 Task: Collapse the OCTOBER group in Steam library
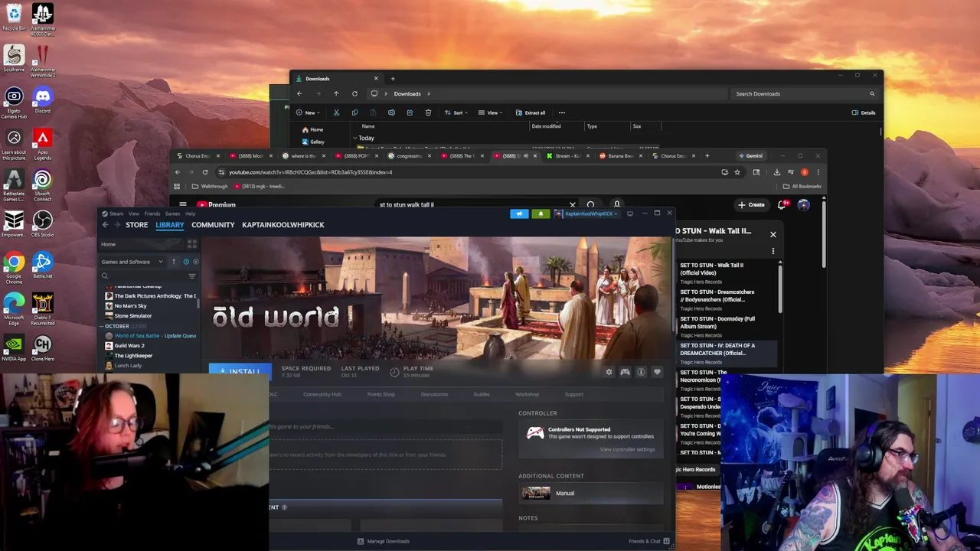click(102, 326)
